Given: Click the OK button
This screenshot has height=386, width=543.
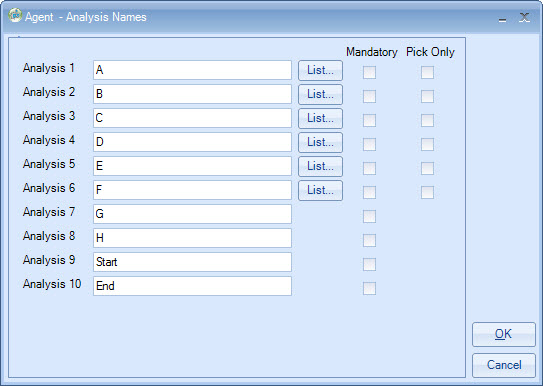Looking at the screenshot, I should click(x=504, y=334).
